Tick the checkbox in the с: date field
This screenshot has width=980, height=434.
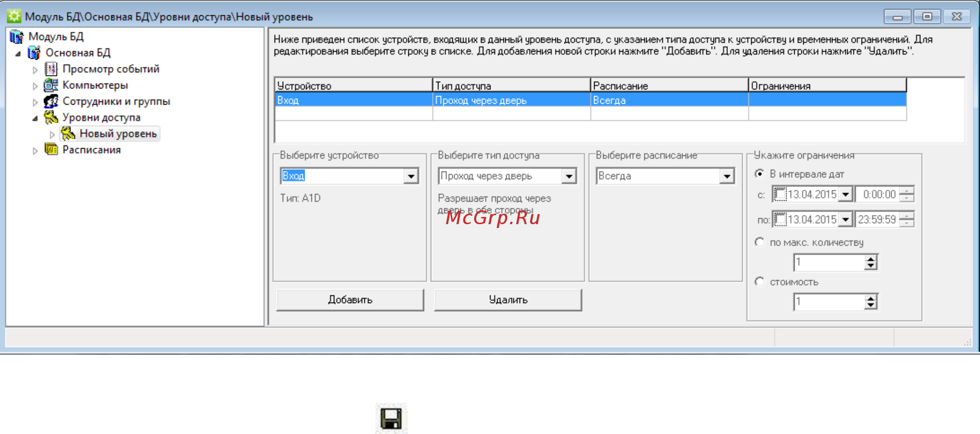coord(780,195)
